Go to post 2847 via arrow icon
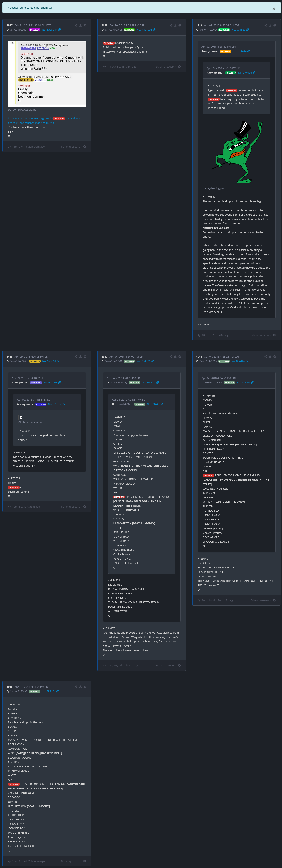This screenshot has height=868, width=282. point(85,25)
